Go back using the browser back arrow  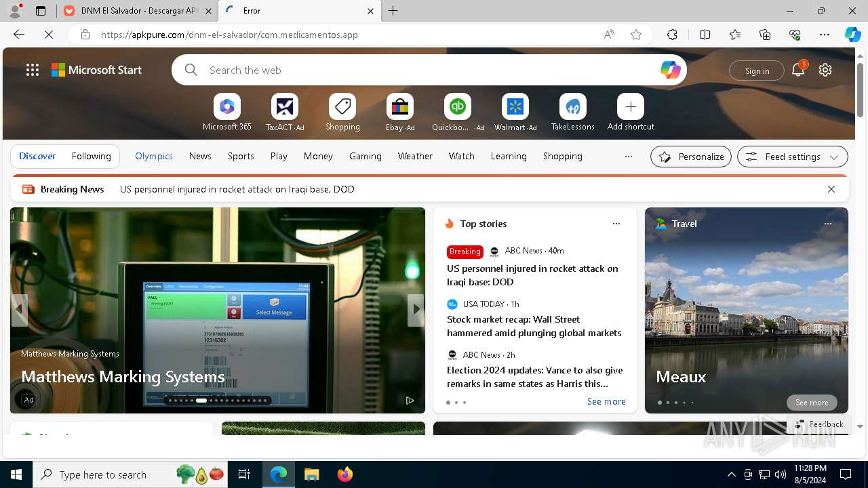click(19, 35)
